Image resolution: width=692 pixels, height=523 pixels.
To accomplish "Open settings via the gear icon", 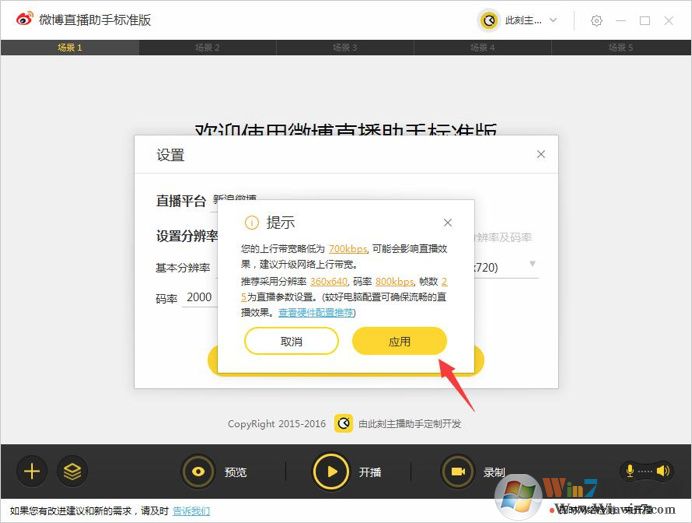I will click(596, 21).
